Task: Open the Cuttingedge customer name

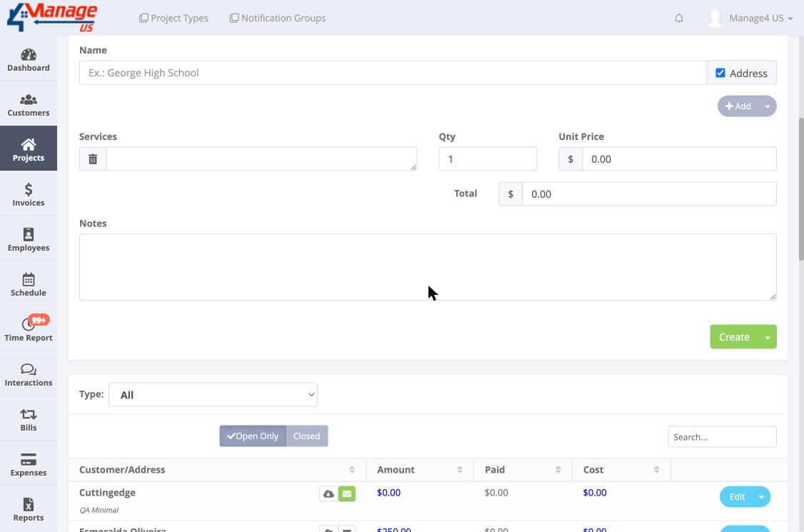Action: coord(107,493)
